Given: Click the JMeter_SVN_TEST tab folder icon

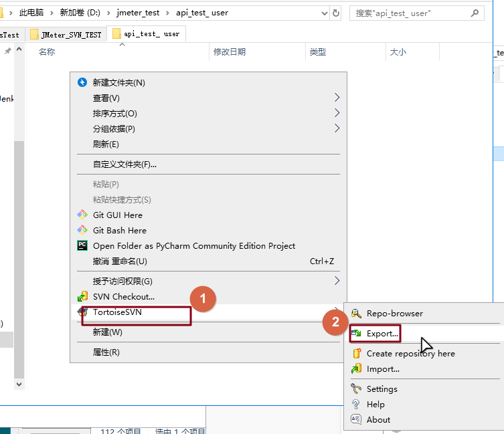Looking at the screenshot, I should (34, 34).
